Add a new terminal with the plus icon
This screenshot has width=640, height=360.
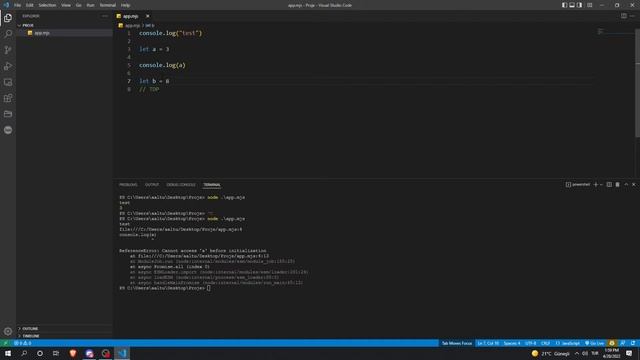[x=596, y=184]
